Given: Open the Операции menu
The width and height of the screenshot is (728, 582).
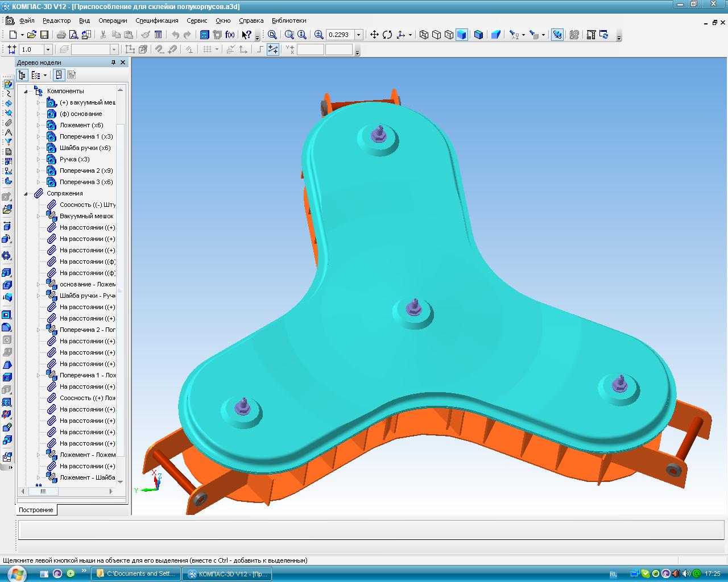Looking at the screenshot, I should click(113, 20).
